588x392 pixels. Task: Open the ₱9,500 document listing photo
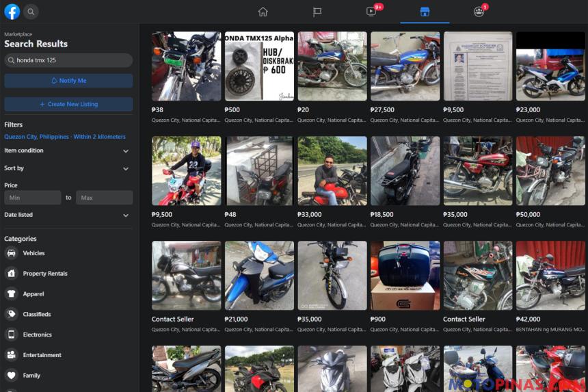478,66
